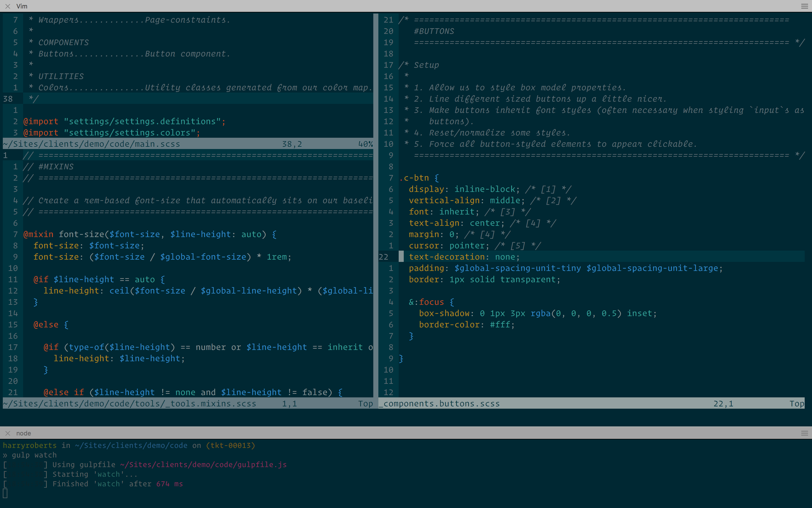
Task: Click text-align: center declaration
Action: click(457, 223)
